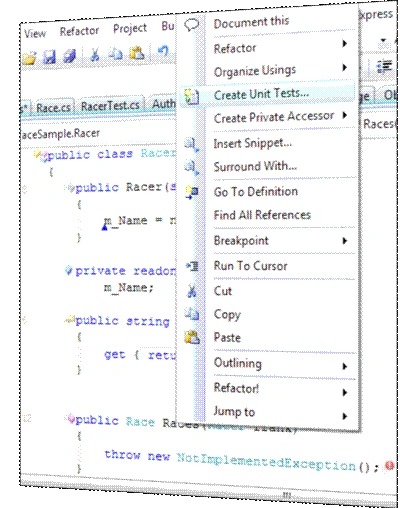
Task: Expand arrow next to Organize Usings
Action: tap(345, 68)
